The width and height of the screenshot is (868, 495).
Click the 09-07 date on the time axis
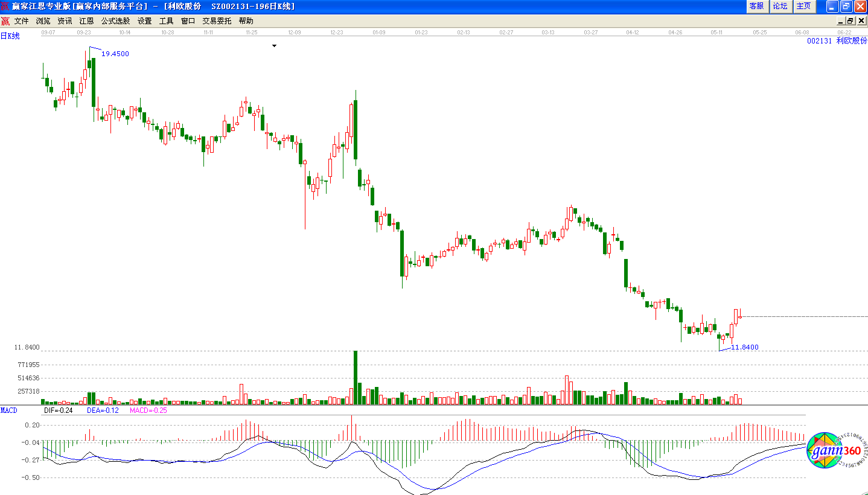(48, 32)
